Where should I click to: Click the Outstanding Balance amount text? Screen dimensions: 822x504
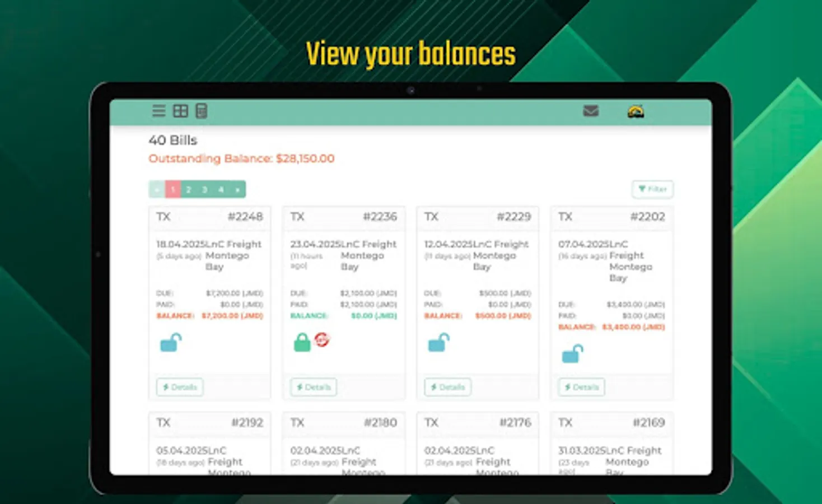(304, 158)
